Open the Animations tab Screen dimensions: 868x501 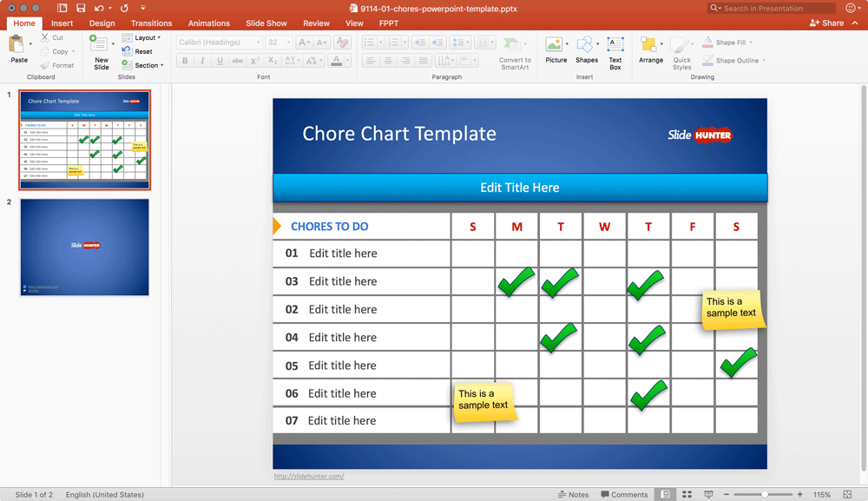tap(208, 23)
